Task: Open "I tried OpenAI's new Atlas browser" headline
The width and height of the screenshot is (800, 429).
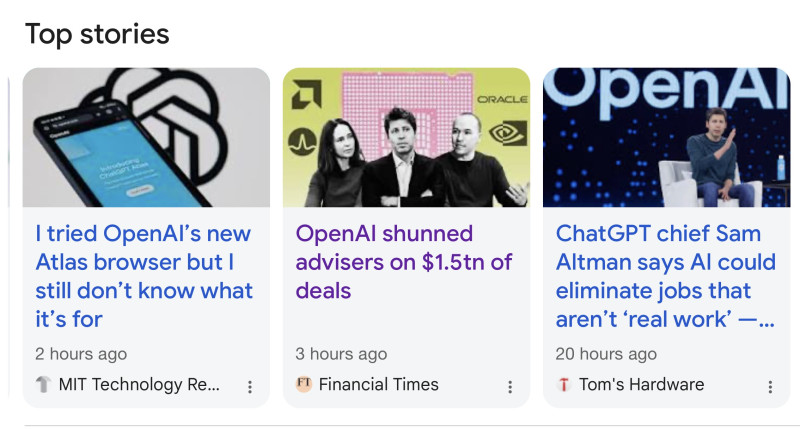Action: (x=144, y=276)
